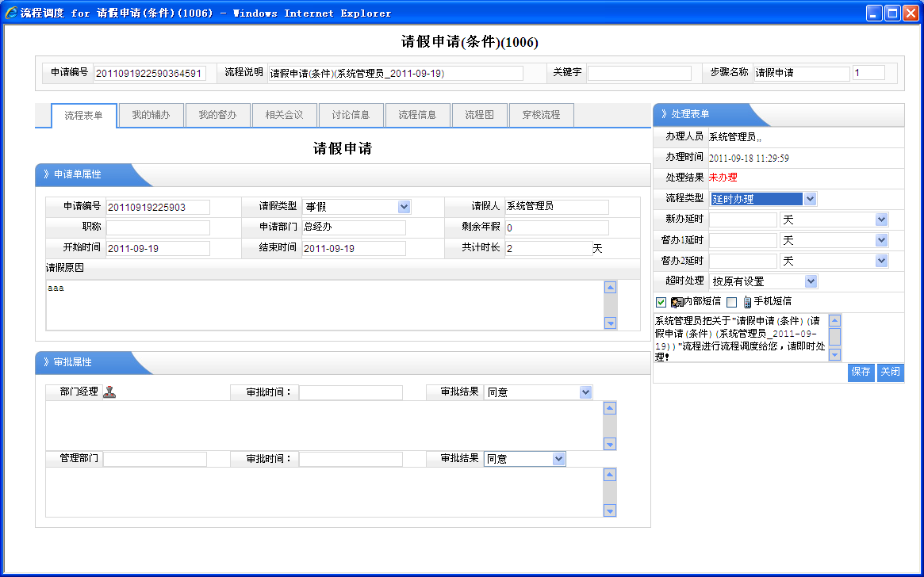Expand the 流程类型 dropdown showing 延时办理
Image resolution: width=924 pixels, height=577 pixels.
click(x=810, y=199)
